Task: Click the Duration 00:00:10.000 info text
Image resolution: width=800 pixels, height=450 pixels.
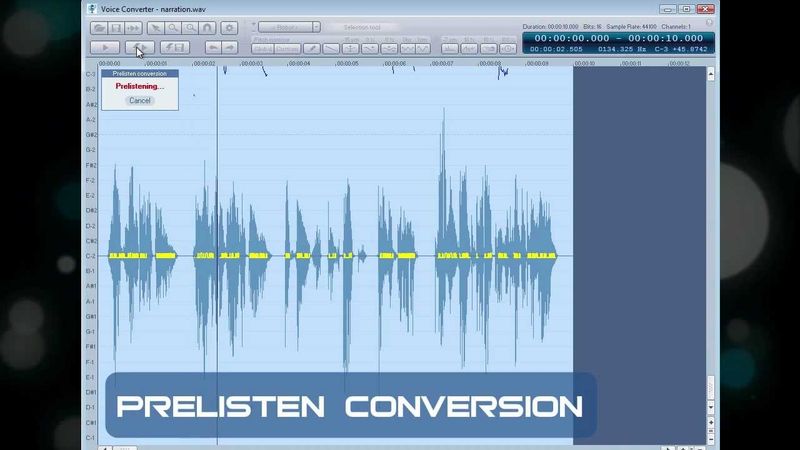Action: 551,27
